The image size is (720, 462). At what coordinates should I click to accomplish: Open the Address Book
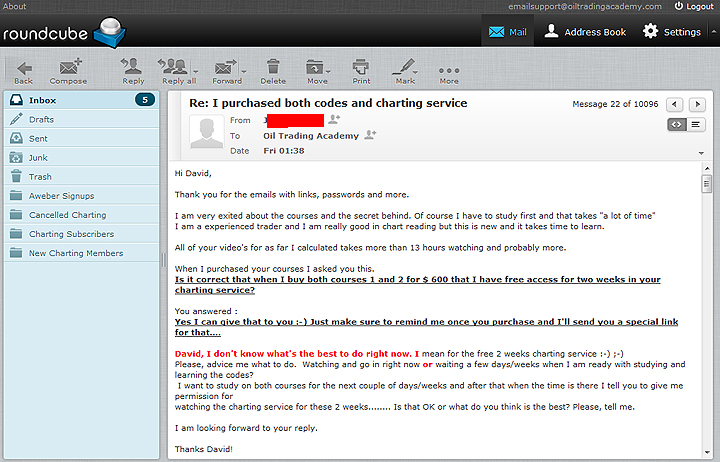(585, 32)
